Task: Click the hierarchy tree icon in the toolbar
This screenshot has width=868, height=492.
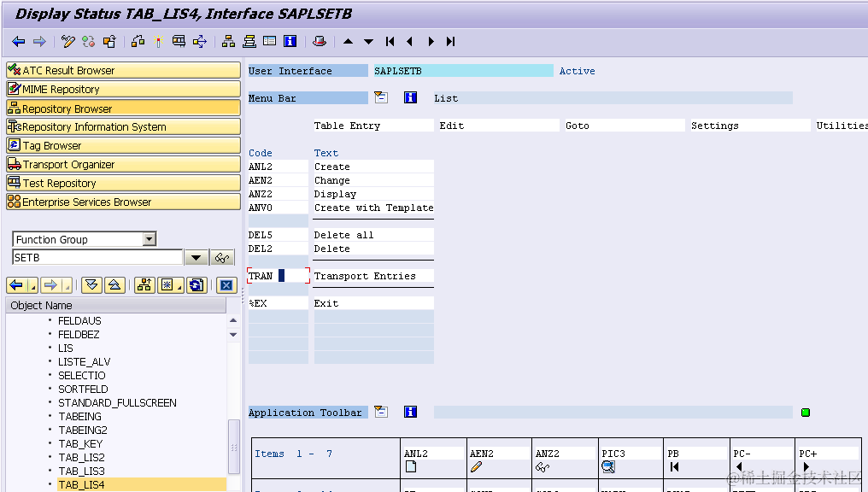Action: click(x=228, y=42)
